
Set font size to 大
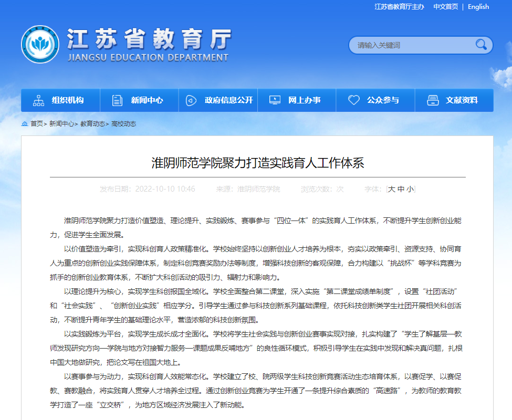(392, 189)
